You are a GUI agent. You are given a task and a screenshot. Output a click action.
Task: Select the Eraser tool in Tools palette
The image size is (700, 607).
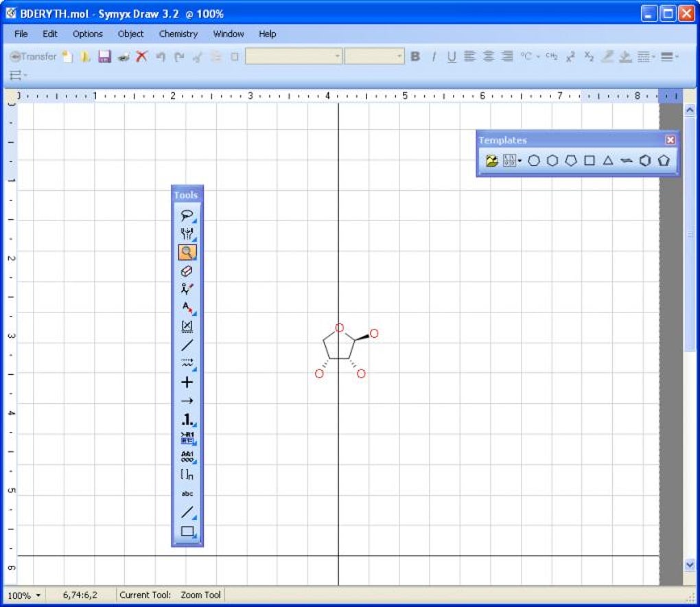click(187, 271)
